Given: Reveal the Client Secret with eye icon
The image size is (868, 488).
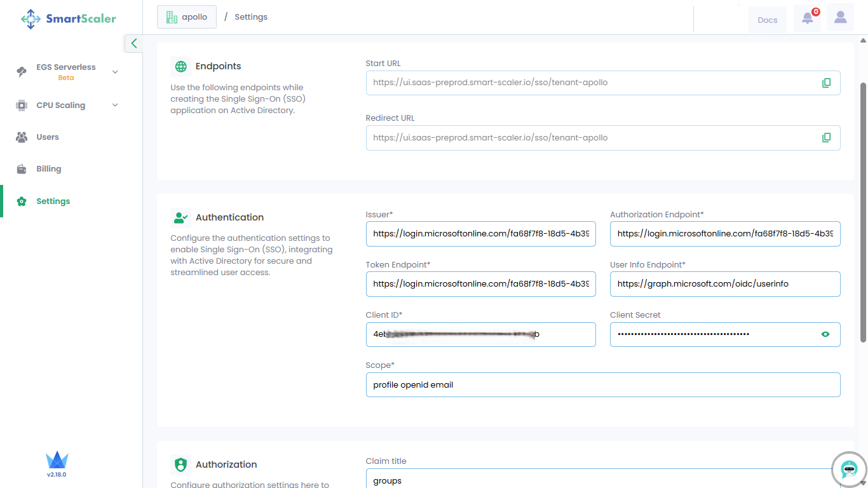Looking at the screenshot, I should [825, 334].
